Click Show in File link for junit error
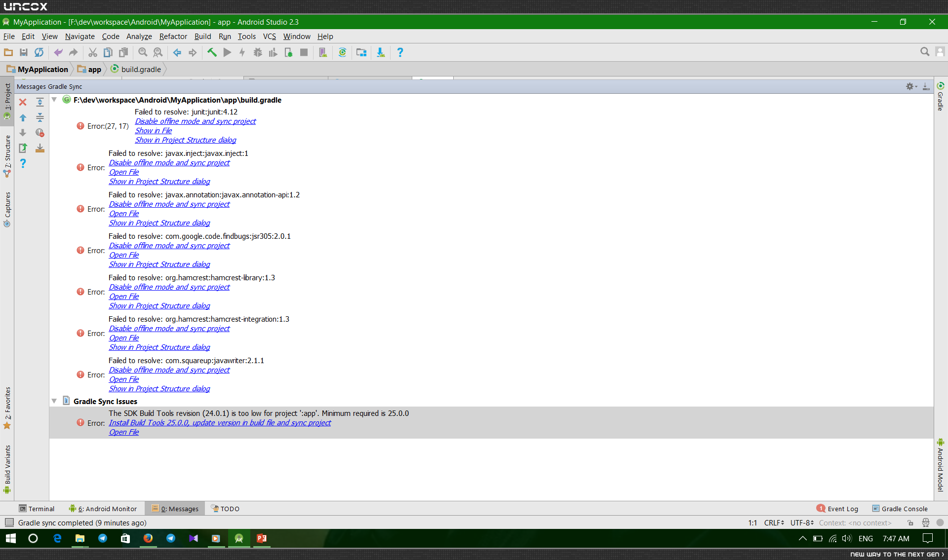The image size is (948, 560). click(154, 131)
